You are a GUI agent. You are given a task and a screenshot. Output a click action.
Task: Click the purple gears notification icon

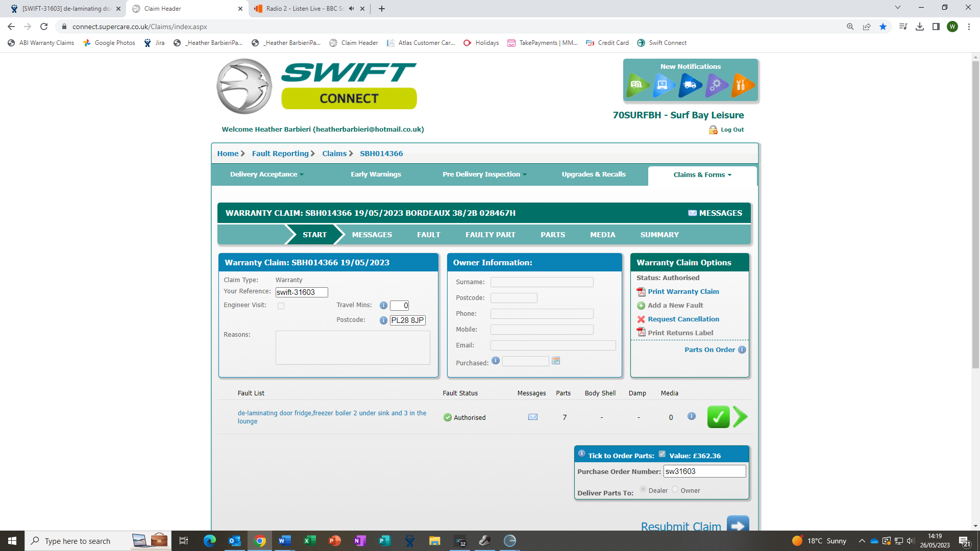pos(716,85)
